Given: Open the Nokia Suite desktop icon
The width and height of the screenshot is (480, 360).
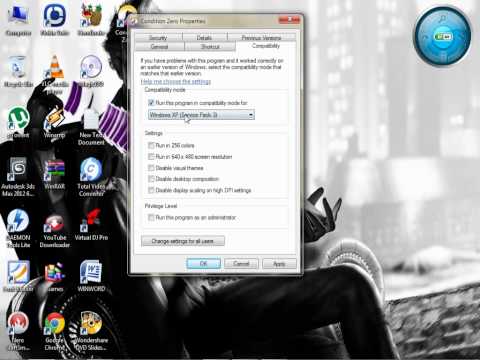Looking at the screenshot, I should tap(54, 19).
